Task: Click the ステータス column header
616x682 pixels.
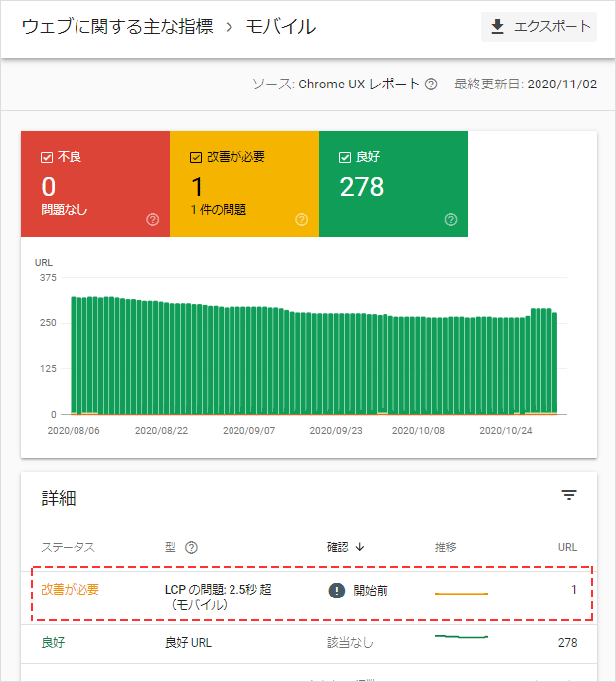Action: coord(69,547)
